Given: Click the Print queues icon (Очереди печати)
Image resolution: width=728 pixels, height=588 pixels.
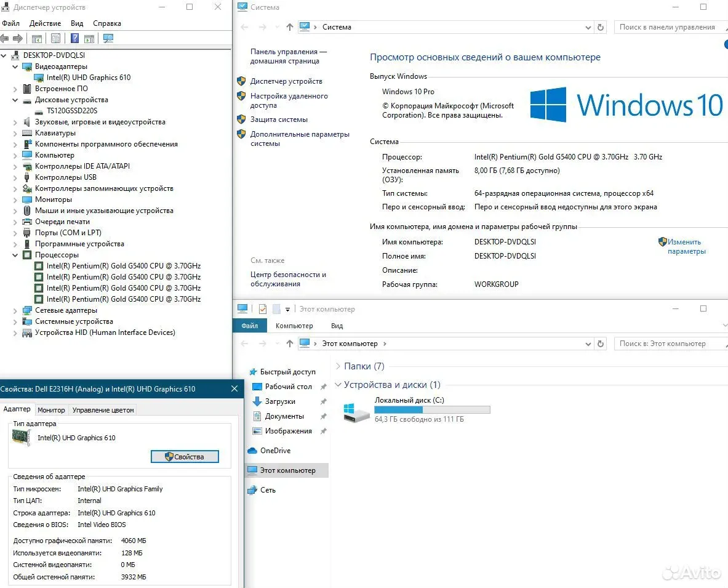Looking at the screenshot, I should pyautogui.click(x=28, y=222).
